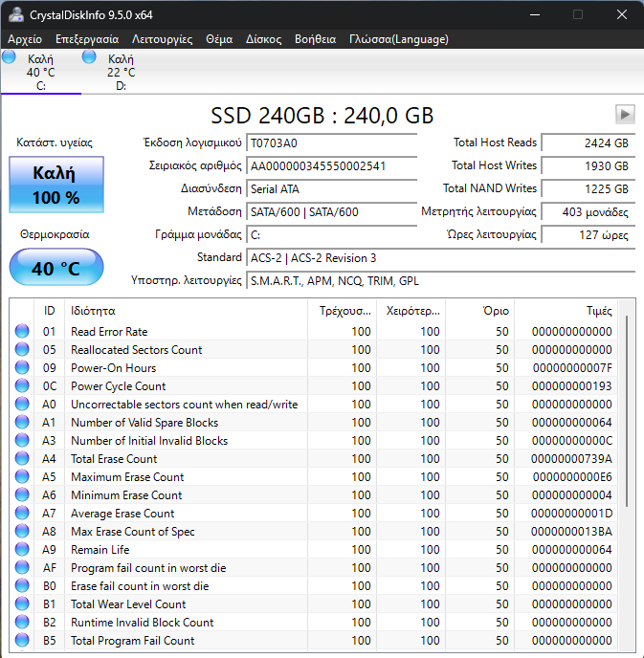This screenshot has width=644, height=658.
Task: Click status icon of Number of Initial Invalid Blocks
Action: click(22, 440)
